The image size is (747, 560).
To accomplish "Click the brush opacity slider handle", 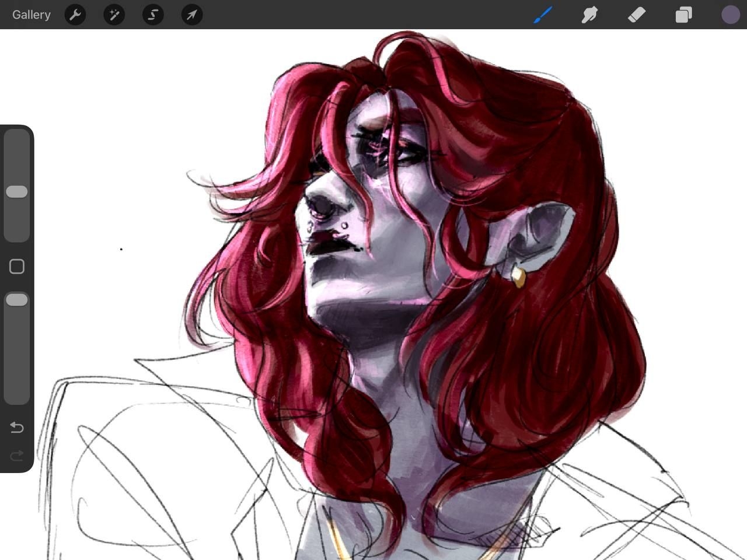I will pos(17,300).
